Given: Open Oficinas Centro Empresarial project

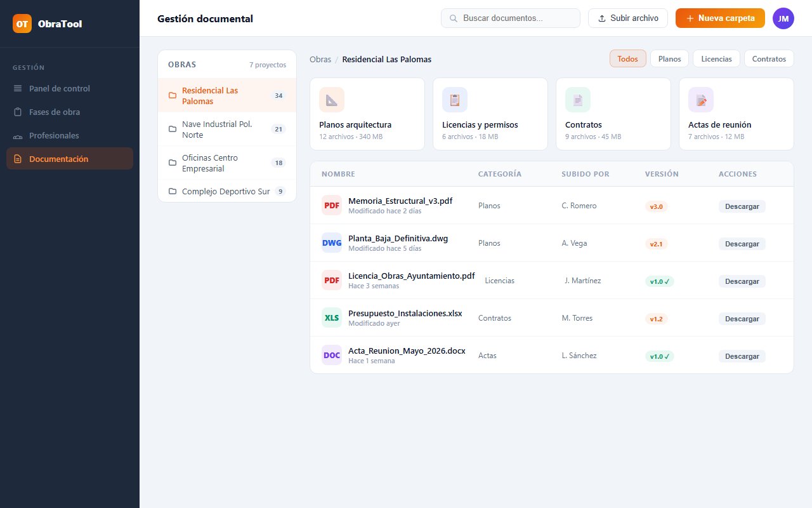Looking at the screenshot, I should (227, 163).
